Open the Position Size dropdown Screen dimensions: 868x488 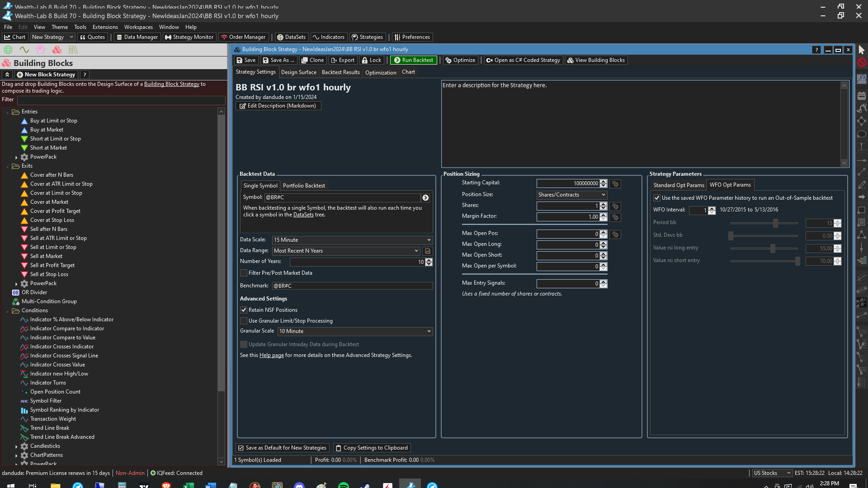571,195
